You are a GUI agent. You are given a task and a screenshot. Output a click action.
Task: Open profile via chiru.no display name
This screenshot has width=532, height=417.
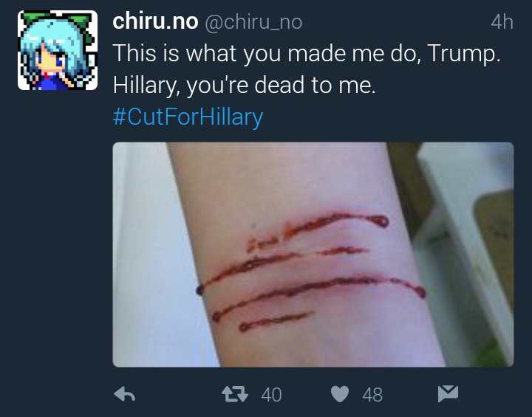(155, 21)
